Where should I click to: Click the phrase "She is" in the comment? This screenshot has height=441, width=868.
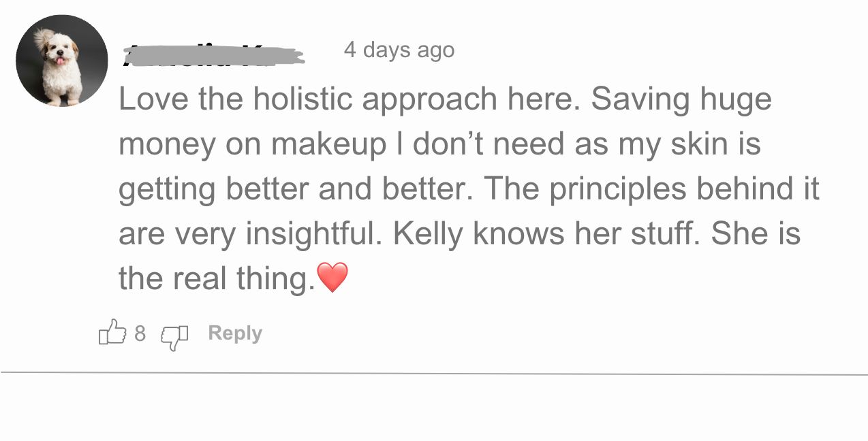(x=756, y=233)
